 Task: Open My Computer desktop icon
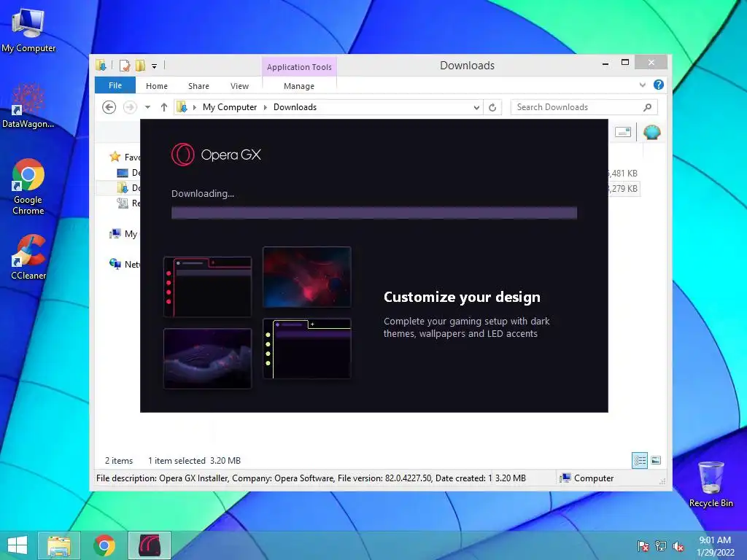(x=28, y=30)
